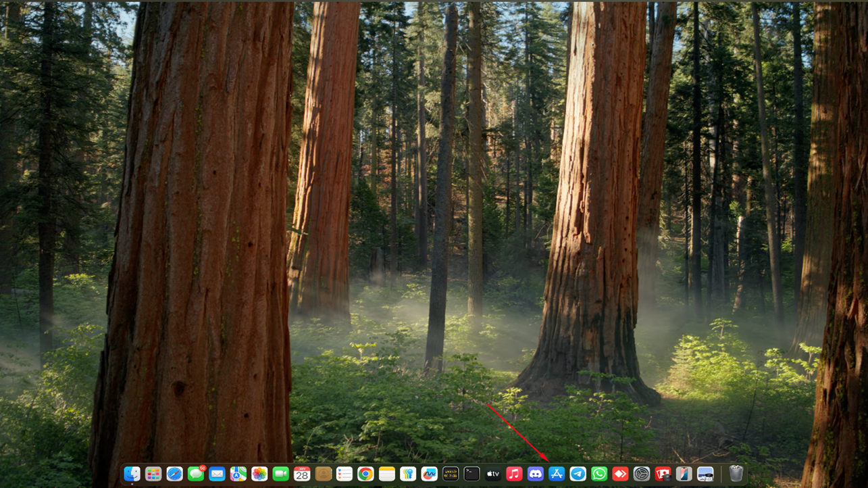Open the Trash in the Dock
This screenshot has height=488, width=868.
click(736, 473)
